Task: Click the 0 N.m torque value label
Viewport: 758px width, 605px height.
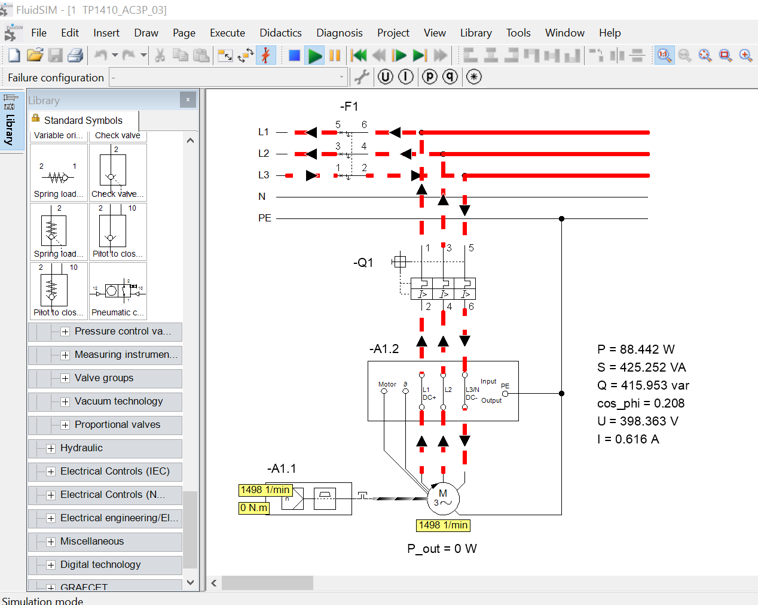Action: coord(254,508)
